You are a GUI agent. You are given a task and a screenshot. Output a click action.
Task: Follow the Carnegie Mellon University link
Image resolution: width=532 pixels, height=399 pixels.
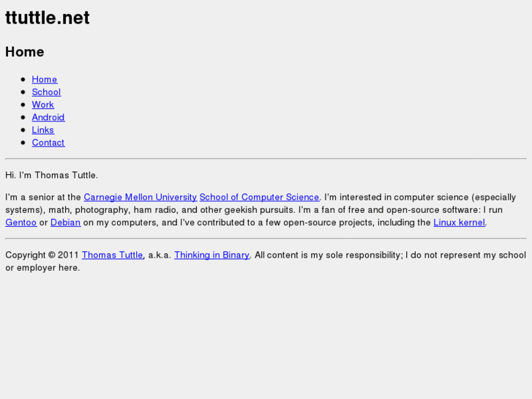(x=140, y=197)
